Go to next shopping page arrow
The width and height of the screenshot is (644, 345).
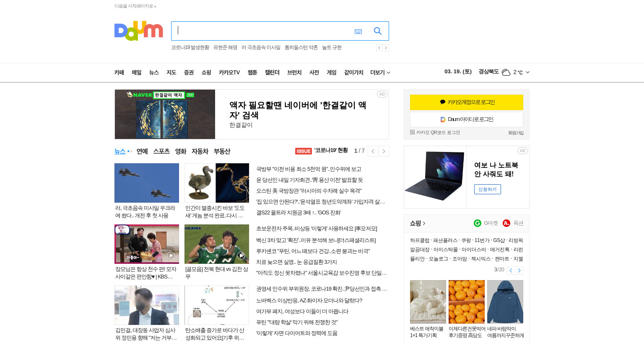coord(519,270)
